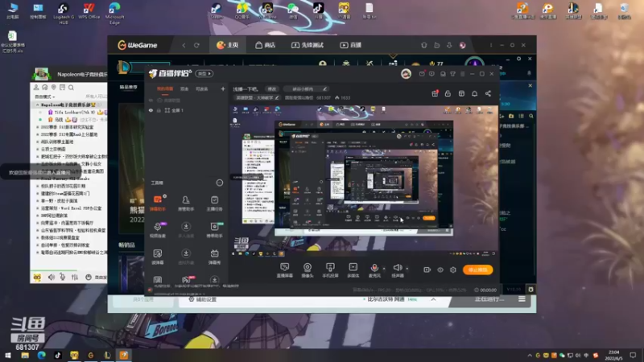Add a 手机投屏 phone cast source
The width and height of the screenshot is (644, 362).
click(x=330, y=270)
